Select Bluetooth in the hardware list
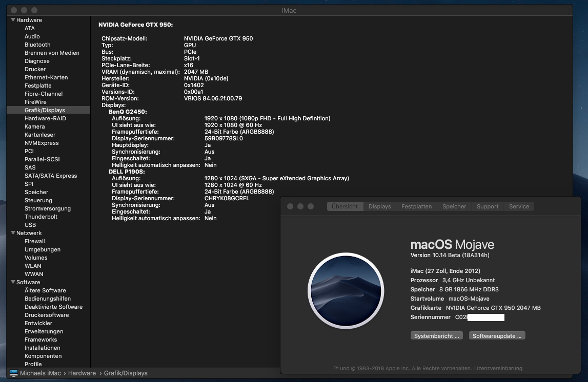Image resolution: width=588 pixels, height=382 pixels. coord(37,45)
